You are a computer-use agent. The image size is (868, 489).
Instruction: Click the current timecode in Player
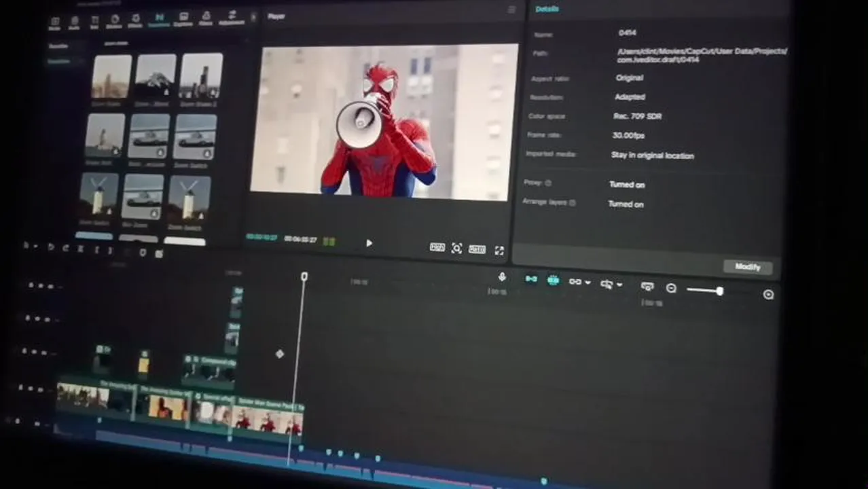point(261,237)
